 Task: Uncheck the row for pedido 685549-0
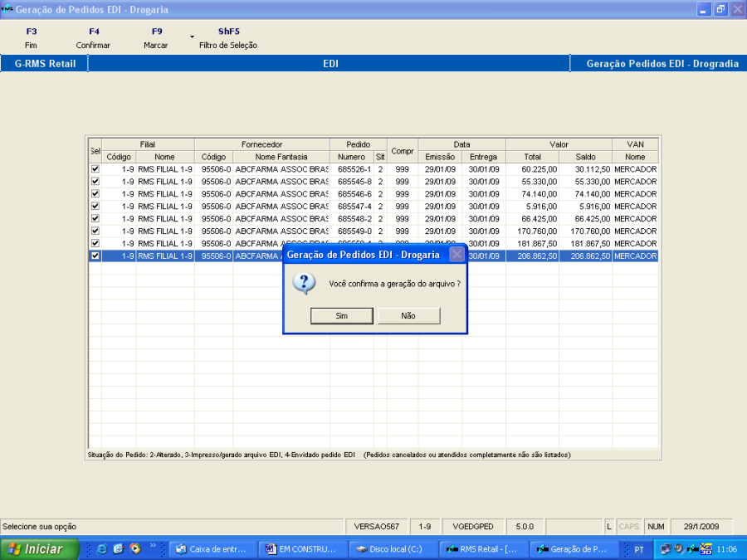tap(95, 231)
